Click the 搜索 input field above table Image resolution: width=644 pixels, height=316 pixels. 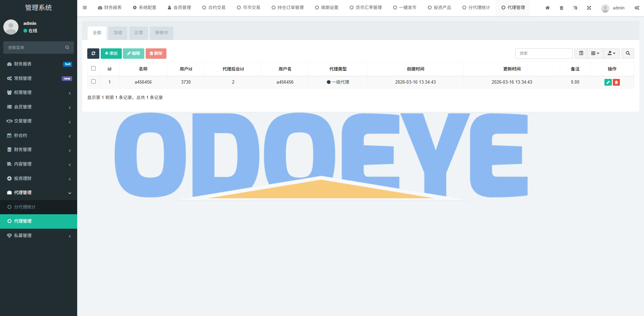(x=544, y=53)
